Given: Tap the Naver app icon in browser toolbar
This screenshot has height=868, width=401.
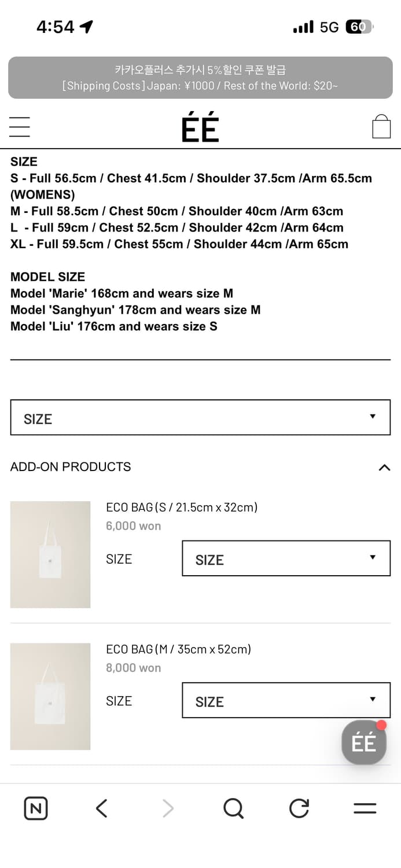Looking at the screenshot, I should pos(35,808).
